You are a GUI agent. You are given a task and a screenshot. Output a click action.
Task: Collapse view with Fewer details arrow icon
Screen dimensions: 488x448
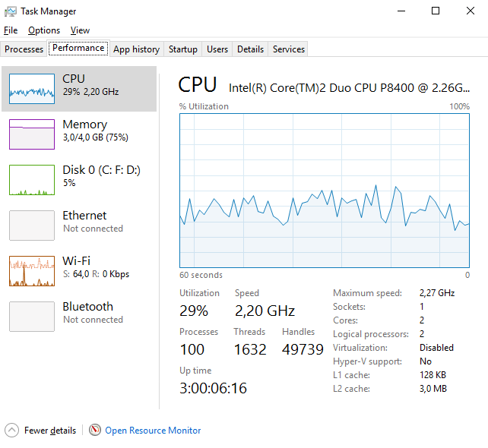click(12, 430)
